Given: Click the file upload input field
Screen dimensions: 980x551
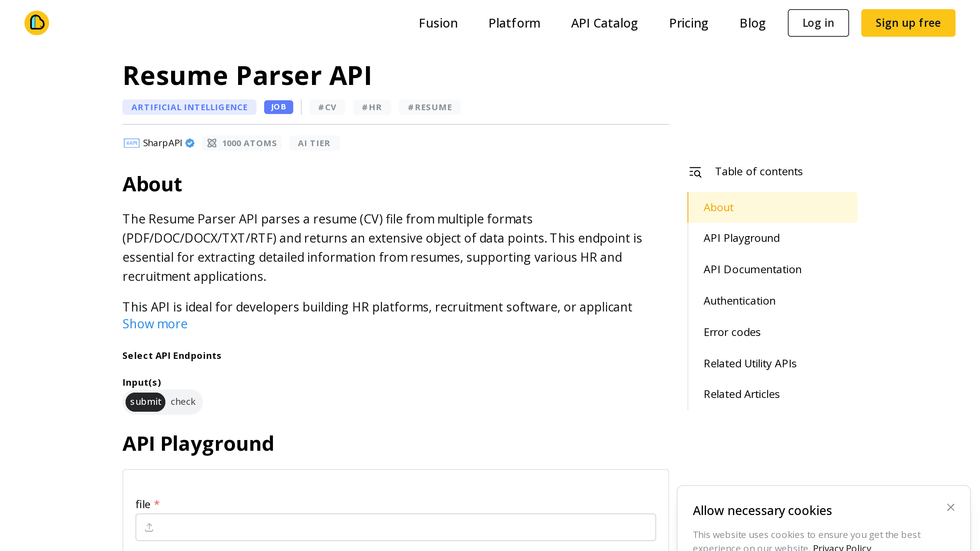Looking at the screenshot, I should tap(396, 527).
